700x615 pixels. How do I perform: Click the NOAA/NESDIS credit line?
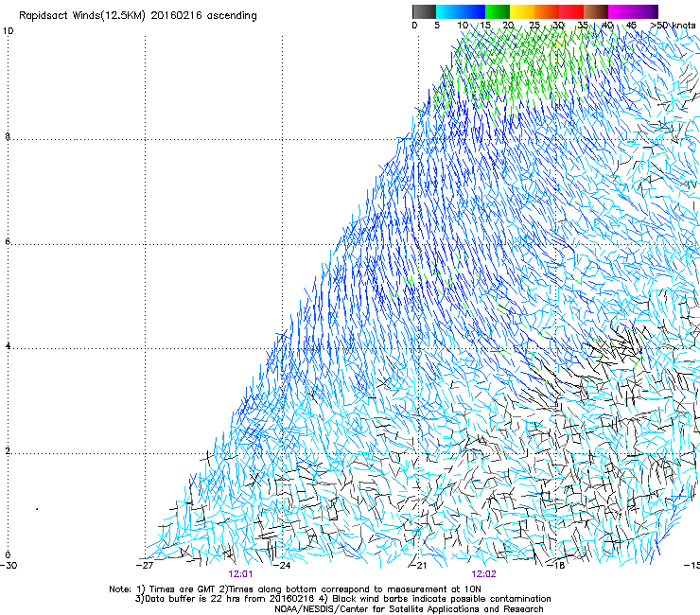[409, 609]
